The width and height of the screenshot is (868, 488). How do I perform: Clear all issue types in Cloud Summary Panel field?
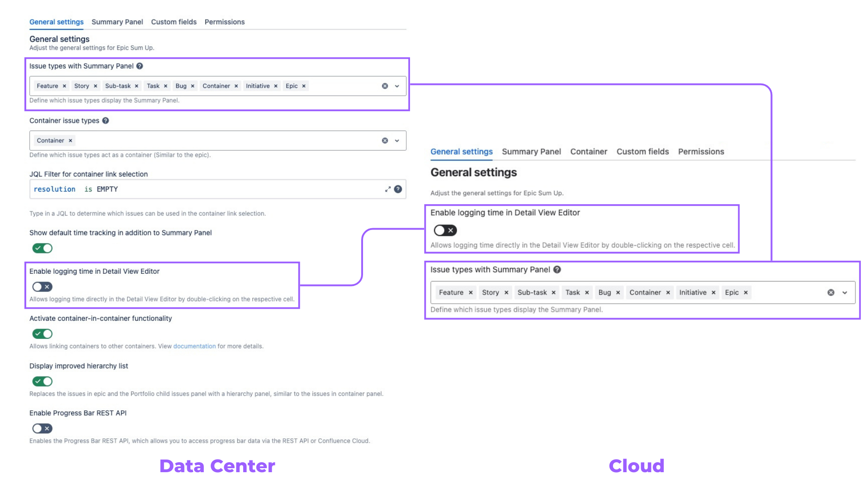(x=831, y=293)
